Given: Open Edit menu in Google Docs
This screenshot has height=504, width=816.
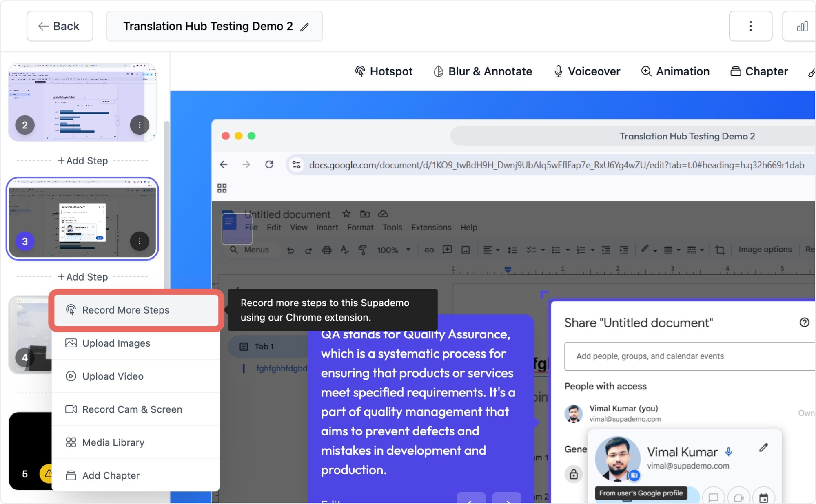Looking at the screenshot, I should (x=274, y=228).
